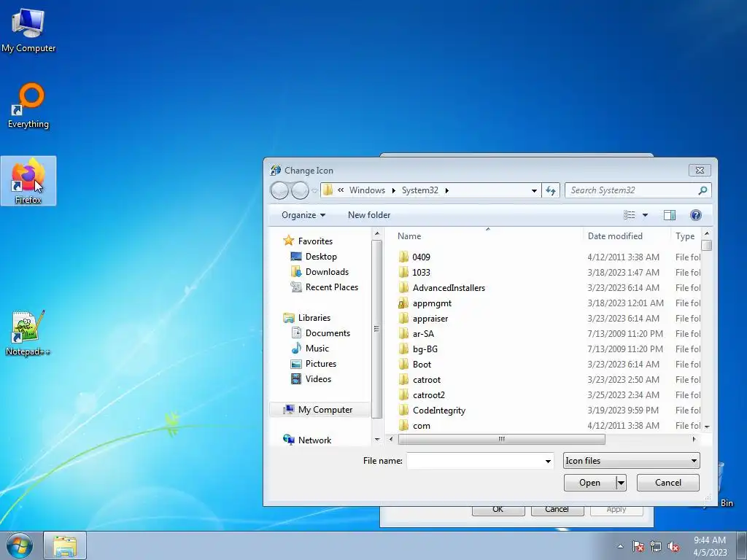Select Network in the navigation pane

click(x=307, y=440)
